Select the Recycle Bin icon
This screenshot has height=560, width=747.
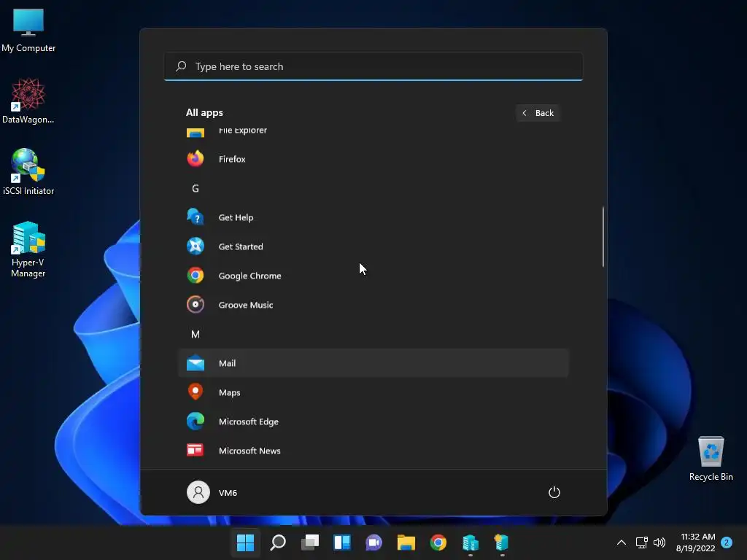pos(711,458)
